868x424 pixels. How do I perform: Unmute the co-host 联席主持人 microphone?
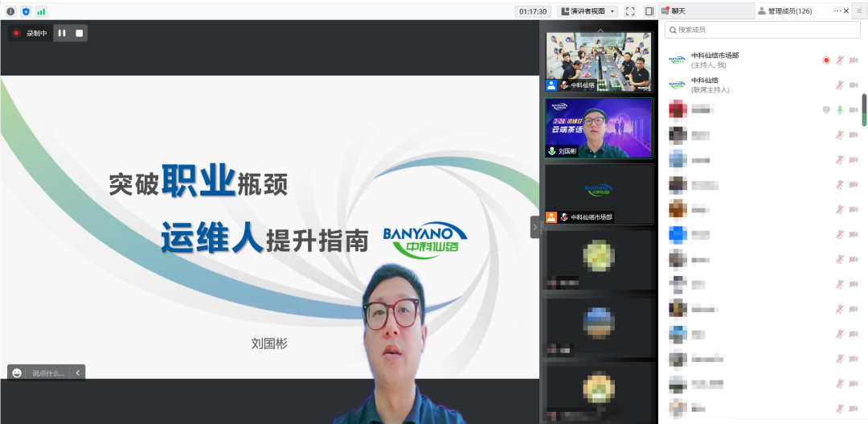tap(840, 84)
